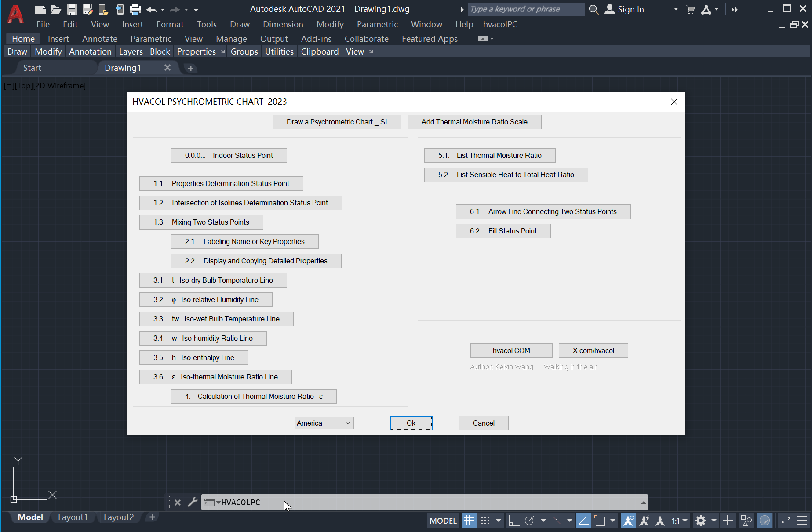This screenshot has height=532, width=812.
Task: Click the HVACOLPC command line input
Action: (x=424, y=502)
